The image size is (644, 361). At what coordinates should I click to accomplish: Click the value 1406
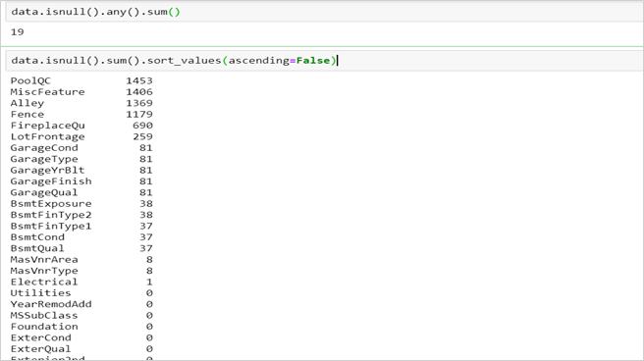(x=139, y=92)
